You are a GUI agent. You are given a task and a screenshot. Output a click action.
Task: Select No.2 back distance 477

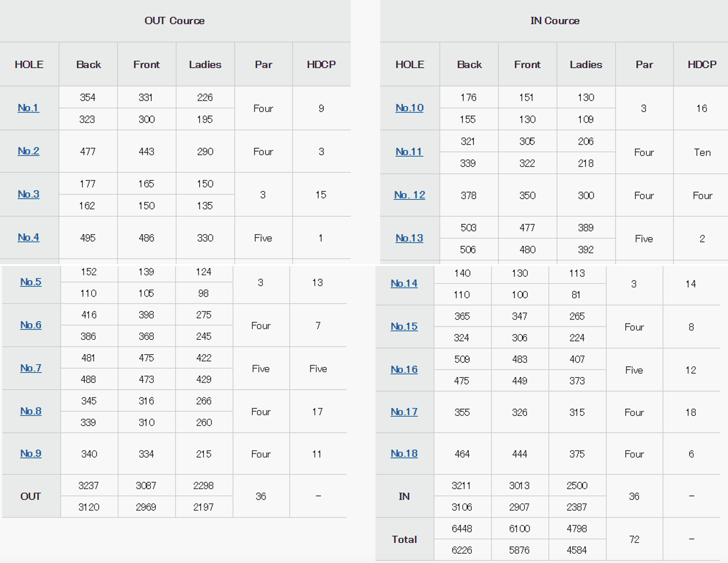[88, 152]
